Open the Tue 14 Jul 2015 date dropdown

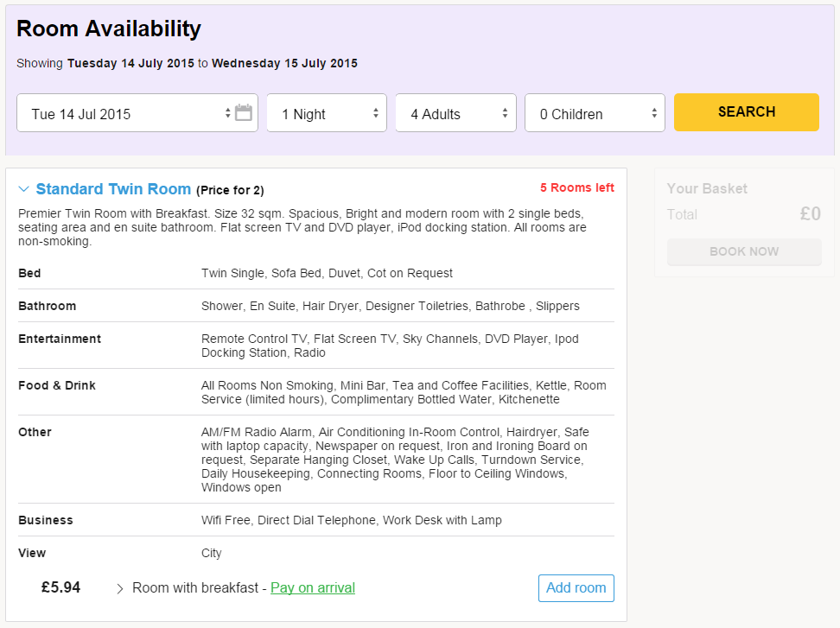[x=137, y=113]
